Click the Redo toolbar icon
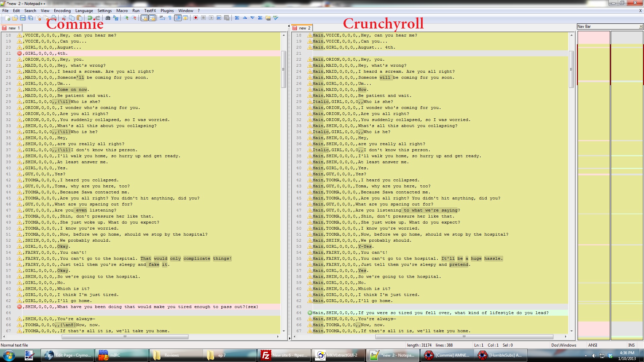 click(x=97, y=18)
